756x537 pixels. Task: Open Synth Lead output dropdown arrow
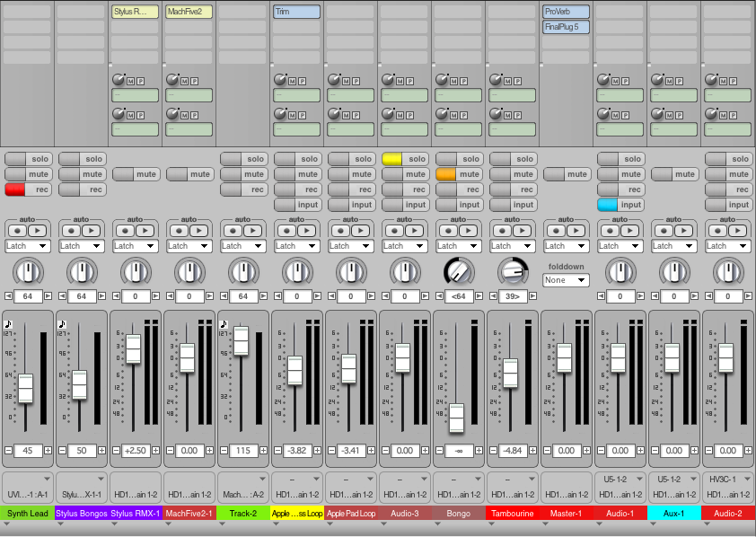(47, 480)
